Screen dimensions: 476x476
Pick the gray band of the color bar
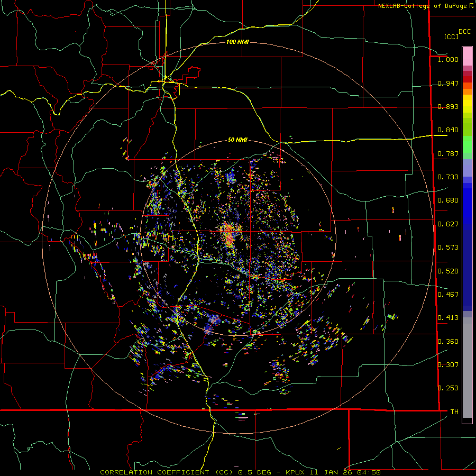467,368
